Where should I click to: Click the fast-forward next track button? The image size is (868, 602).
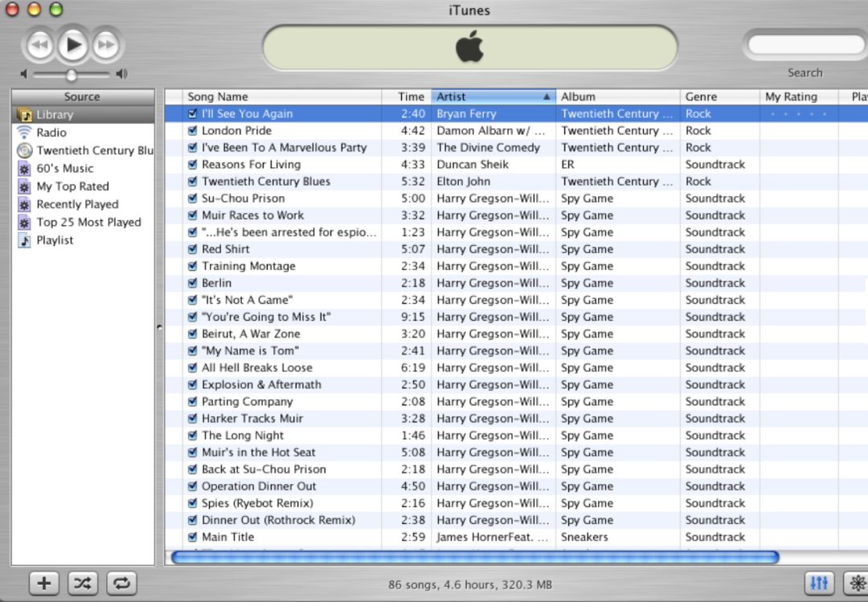(x=106, y=45)
